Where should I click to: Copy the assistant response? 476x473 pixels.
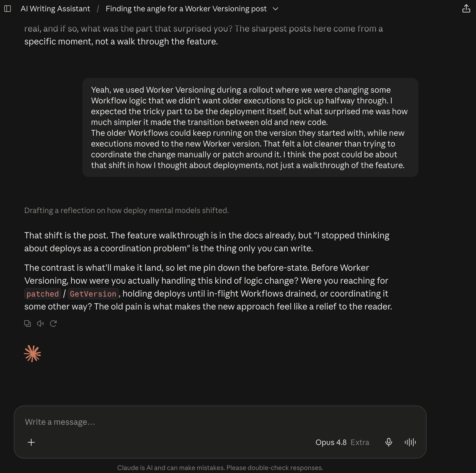[x=27, y=324]
